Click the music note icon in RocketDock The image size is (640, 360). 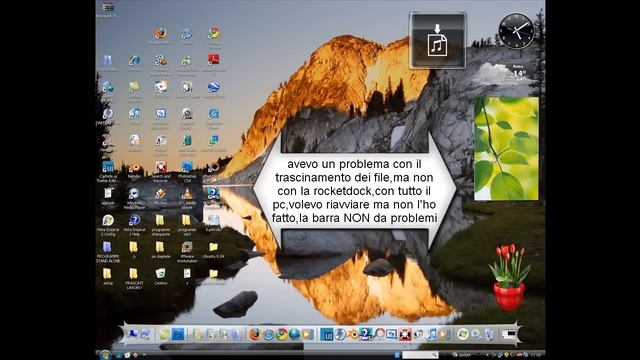click(x=431, y=334)
